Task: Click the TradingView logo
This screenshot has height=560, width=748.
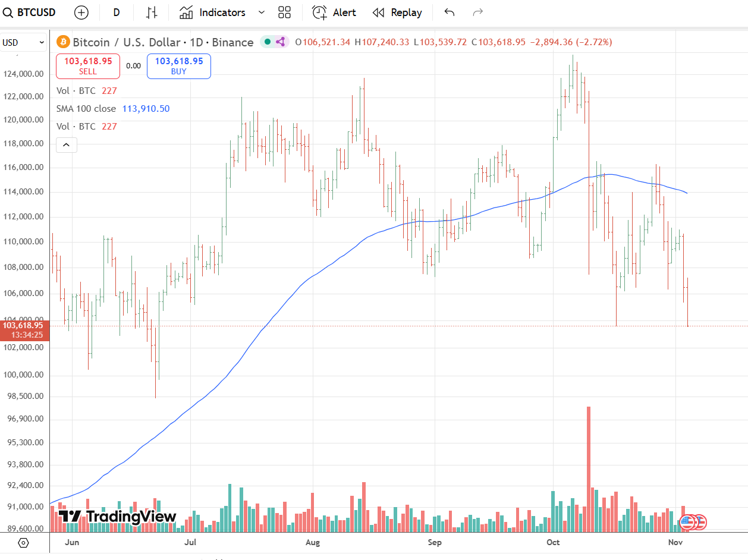Action: (117, 517)
